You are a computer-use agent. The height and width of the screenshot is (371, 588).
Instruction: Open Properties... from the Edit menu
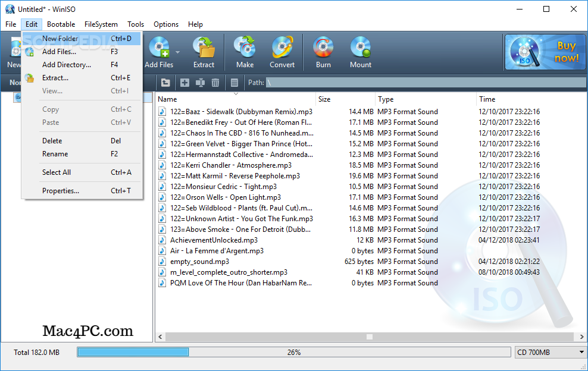click(82, 191)
